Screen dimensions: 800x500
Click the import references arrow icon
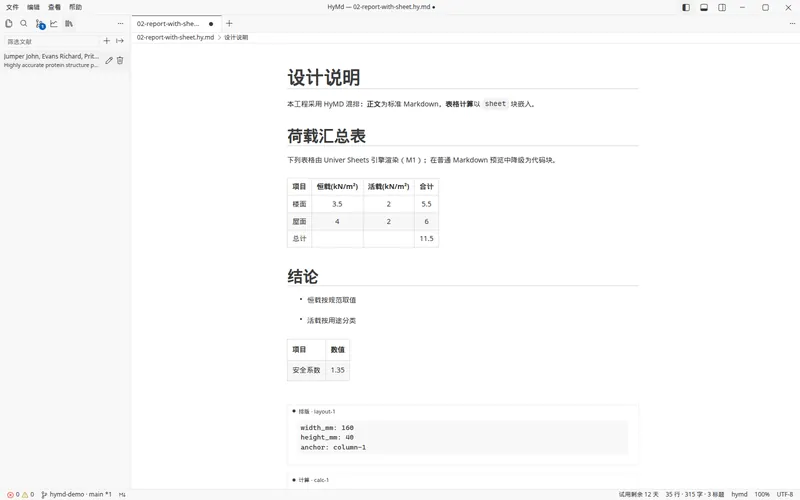[x=120, y=41]
